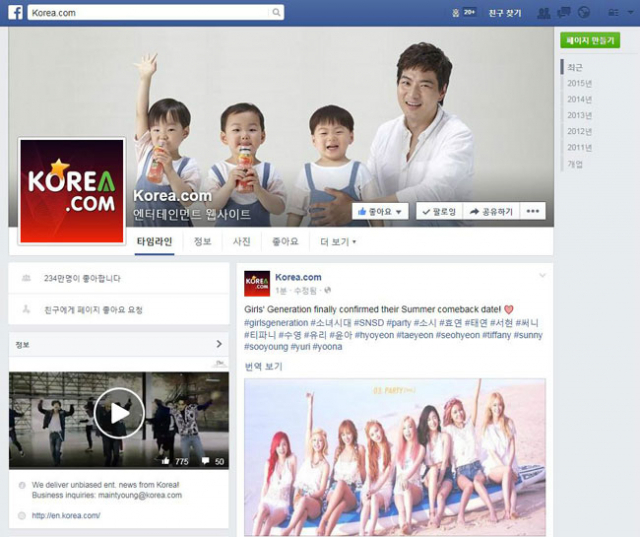Click hashtag #hyoyeon
Screen dimensions: 640x537
pyautogui.click(x=374, y=335)
